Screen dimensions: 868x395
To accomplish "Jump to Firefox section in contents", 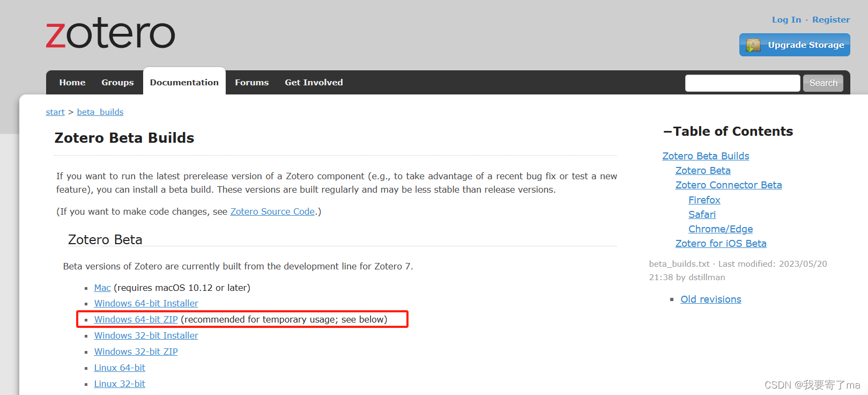I will [704, 200].
